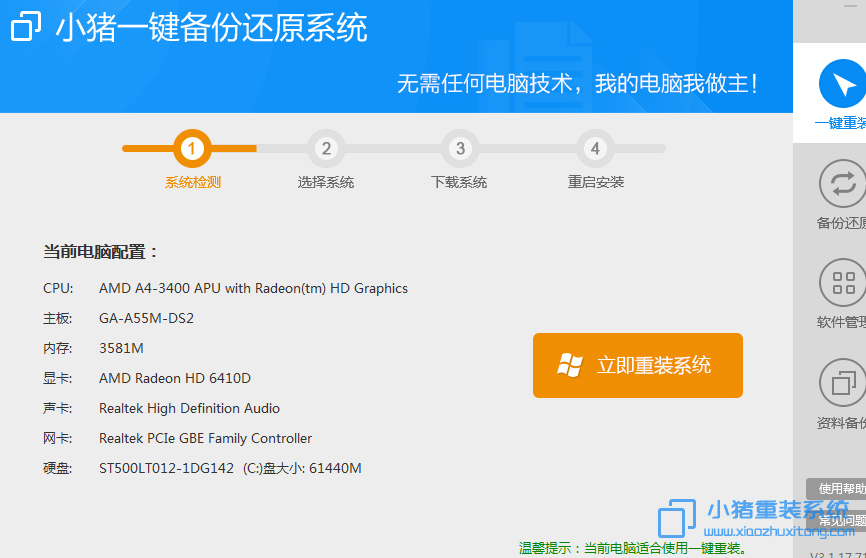Open the 软件管理 grid icon
The image size is (866, 558).
[842, 282]
